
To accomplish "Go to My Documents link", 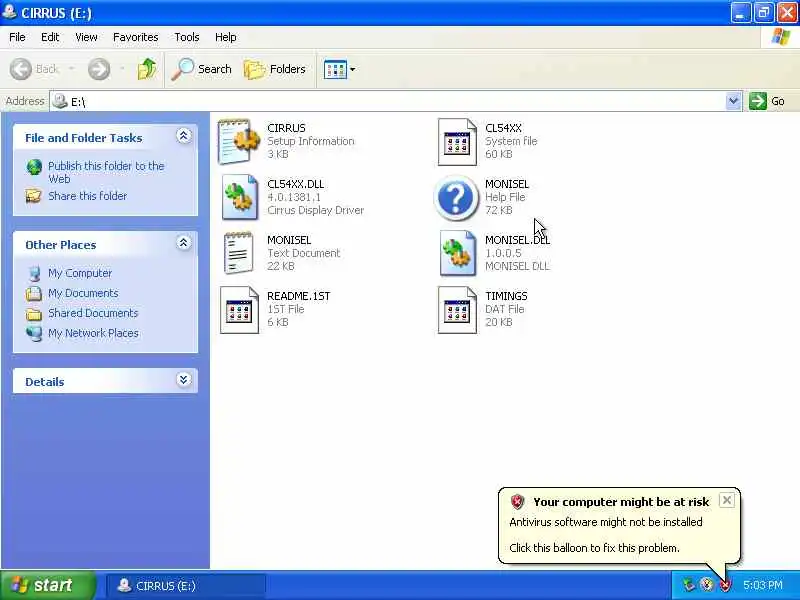I will click(x=83, y=293).
